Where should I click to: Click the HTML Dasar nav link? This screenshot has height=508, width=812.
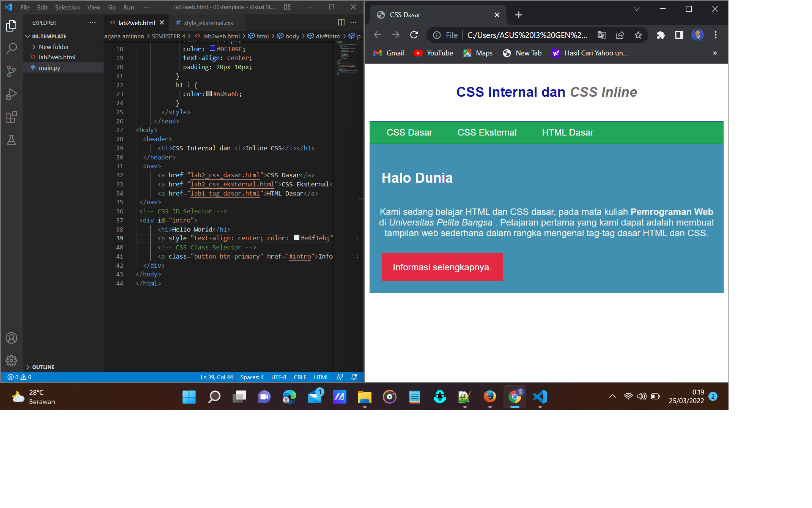(567, 133)
